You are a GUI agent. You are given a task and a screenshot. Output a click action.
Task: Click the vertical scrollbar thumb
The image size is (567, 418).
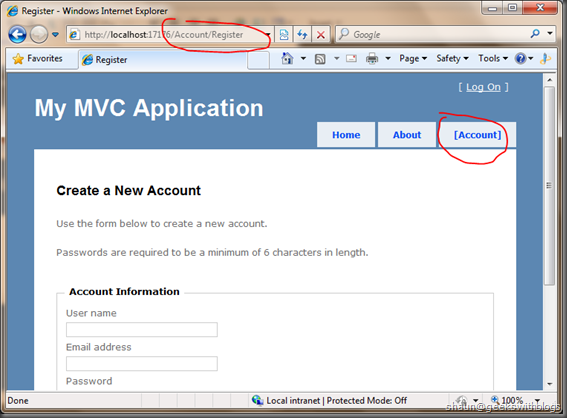549,186
